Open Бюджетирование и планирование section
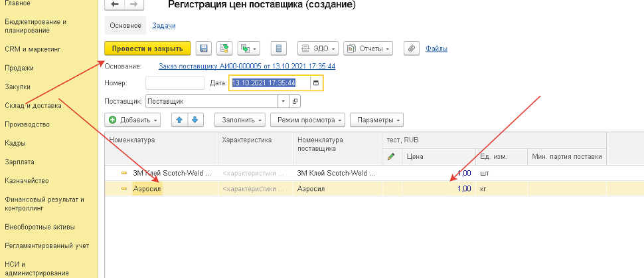Screen dimensions: 644x278 point(35,26)
